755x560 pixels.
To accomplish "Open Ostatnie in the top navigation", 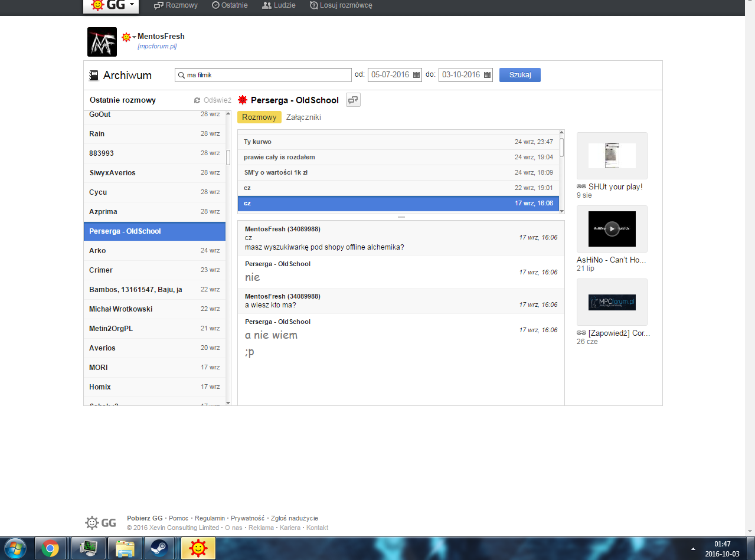I will coord(230,5).
